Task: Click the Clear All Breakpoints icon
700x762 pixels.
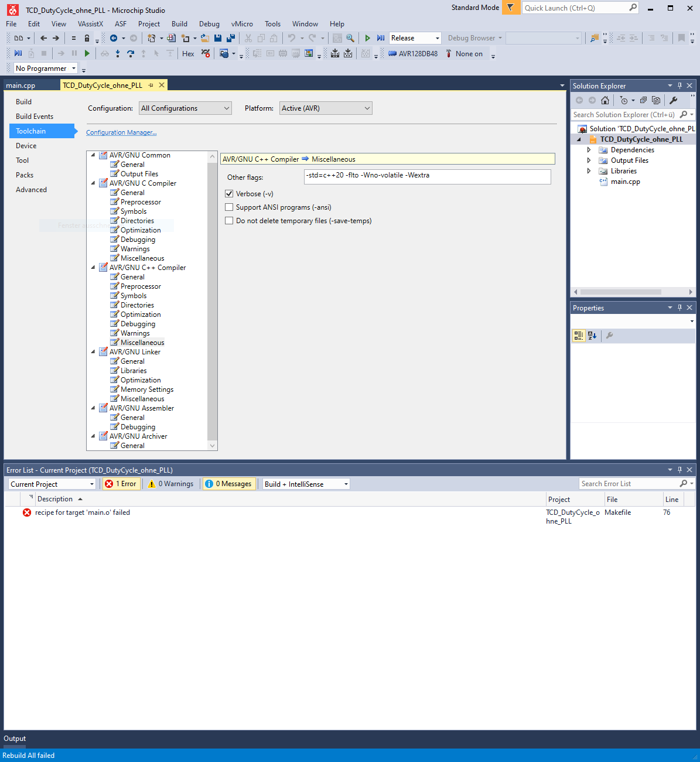Action: pos(206,54)
